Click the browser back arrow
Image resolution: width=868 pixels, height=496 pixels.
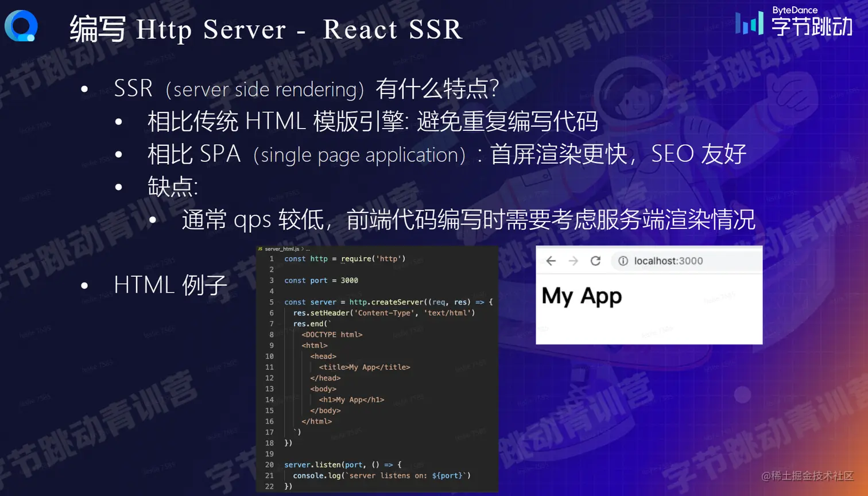tap(551, 261)
